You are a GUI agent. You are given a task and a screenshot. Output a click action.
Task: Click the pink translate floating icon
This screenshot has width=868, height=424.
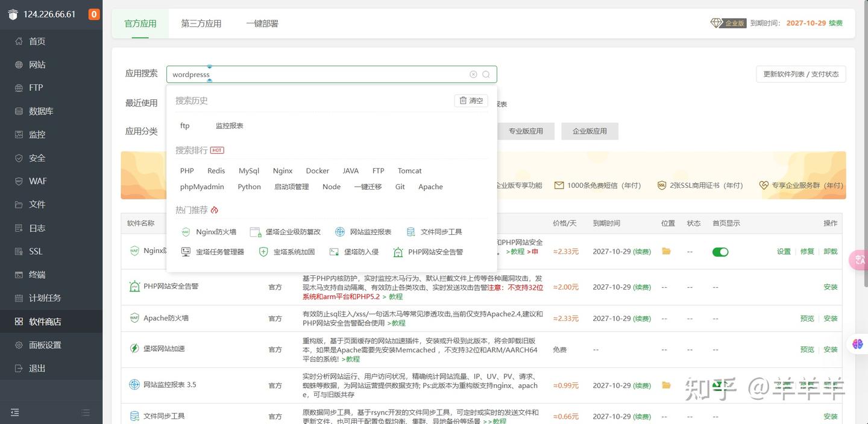pyautogui.click(x=858, y=260)
